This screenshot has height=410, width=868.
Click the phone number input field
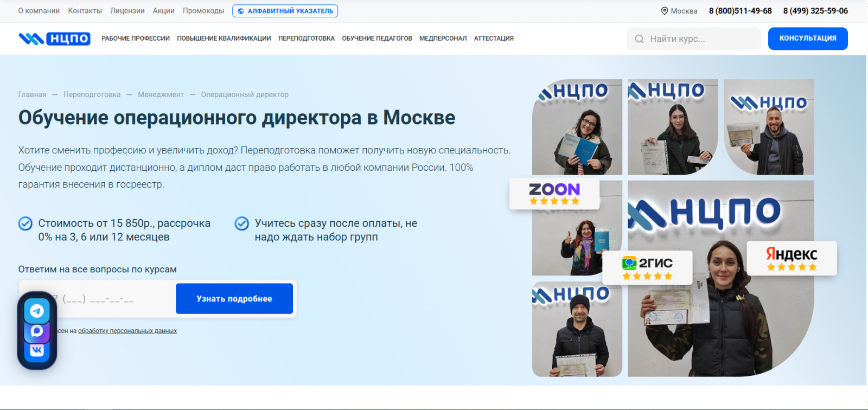tap(98, 299)
